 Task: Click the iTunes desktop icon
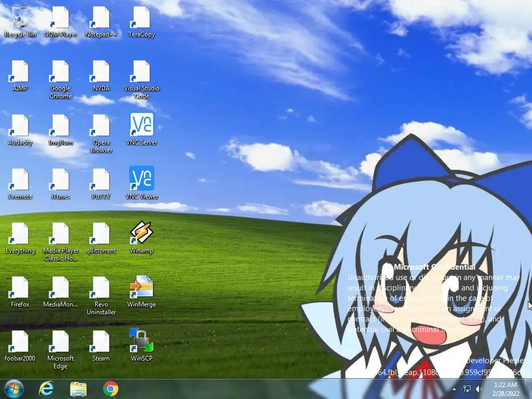tap(60, 183)
